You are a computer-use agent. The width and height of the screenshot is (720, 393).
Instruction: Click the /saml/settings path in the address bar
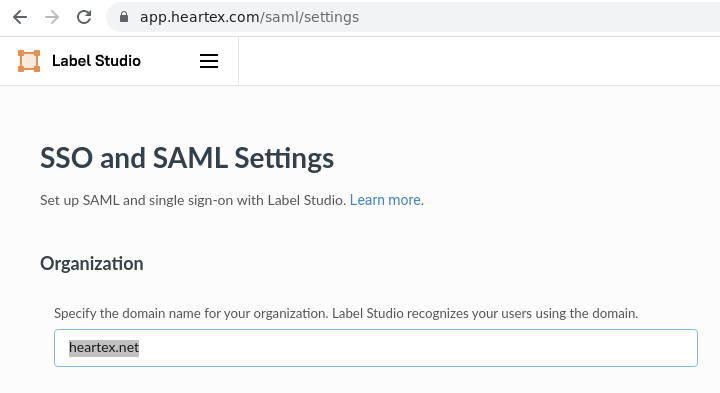point(309,17)
